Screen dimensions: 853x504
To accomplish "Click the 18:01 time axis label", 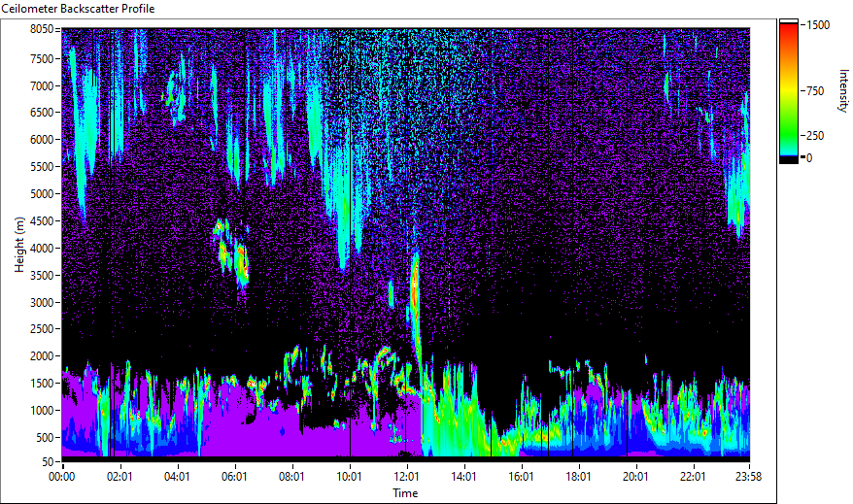I will [578, 477].
